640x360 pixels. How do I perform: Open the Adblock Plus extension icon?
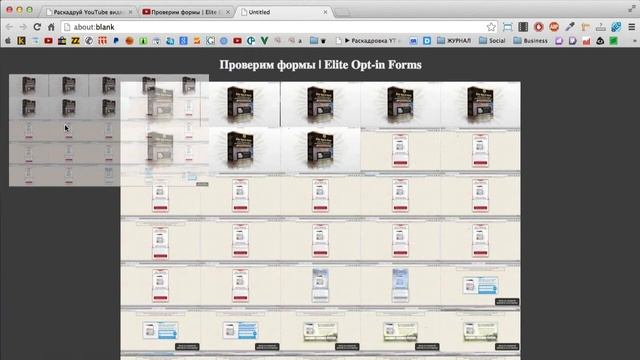[554, 27]
